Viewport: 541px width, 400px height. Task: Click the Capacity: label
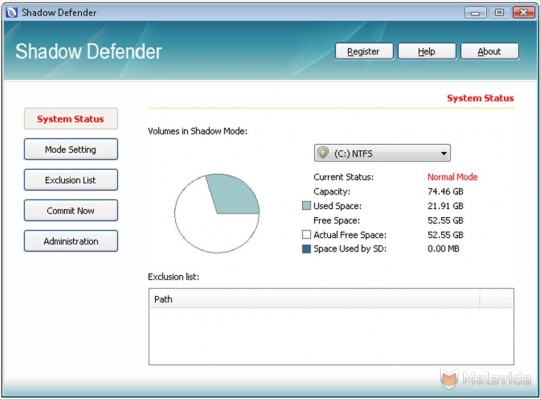332,191
